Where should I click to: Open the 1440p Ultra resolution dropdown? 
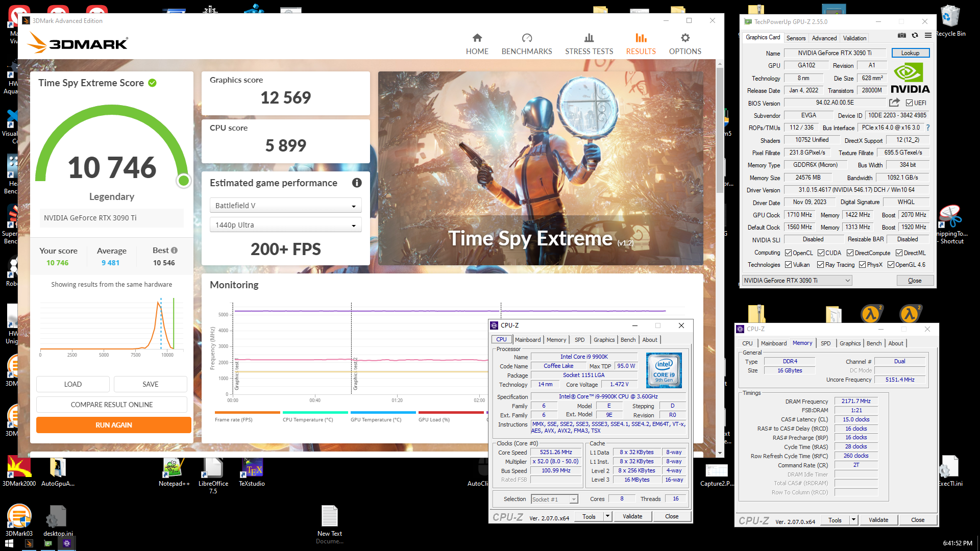point(285,225)
